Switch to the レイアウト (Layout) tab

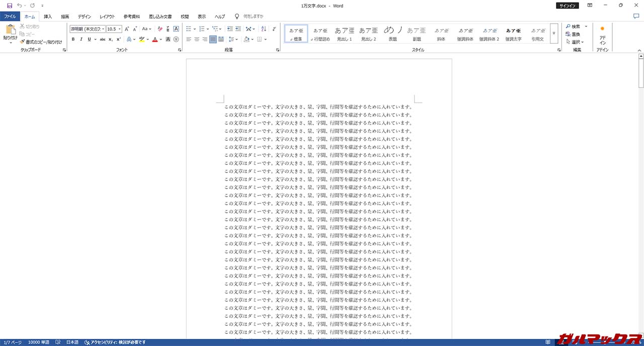(x=107, y=17)
